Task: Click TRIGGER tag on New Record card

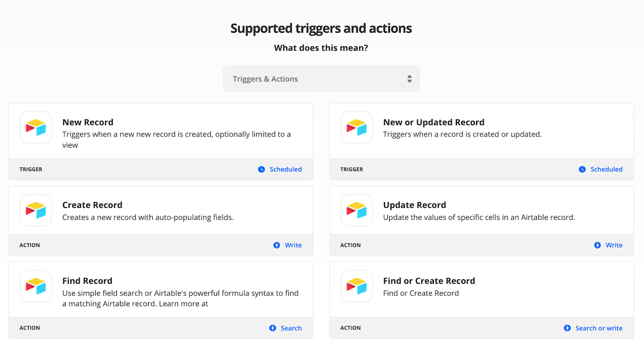Action: point(31,169)
